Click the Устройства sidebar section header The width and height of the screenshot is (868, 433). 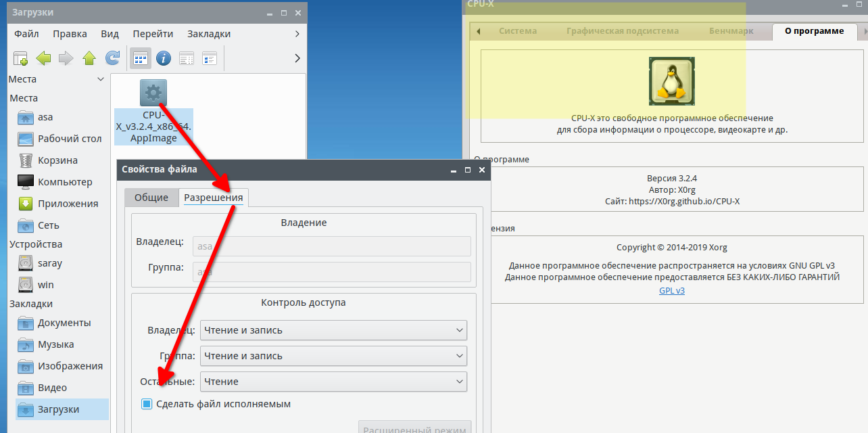[36, 244]
